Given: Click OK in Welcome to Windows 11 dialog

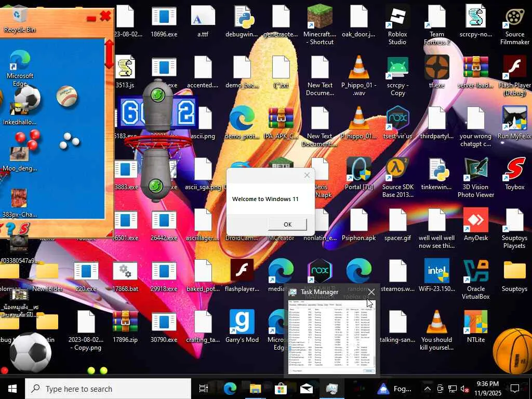Looking at the screenshot, I should click(x=287, y=224).
